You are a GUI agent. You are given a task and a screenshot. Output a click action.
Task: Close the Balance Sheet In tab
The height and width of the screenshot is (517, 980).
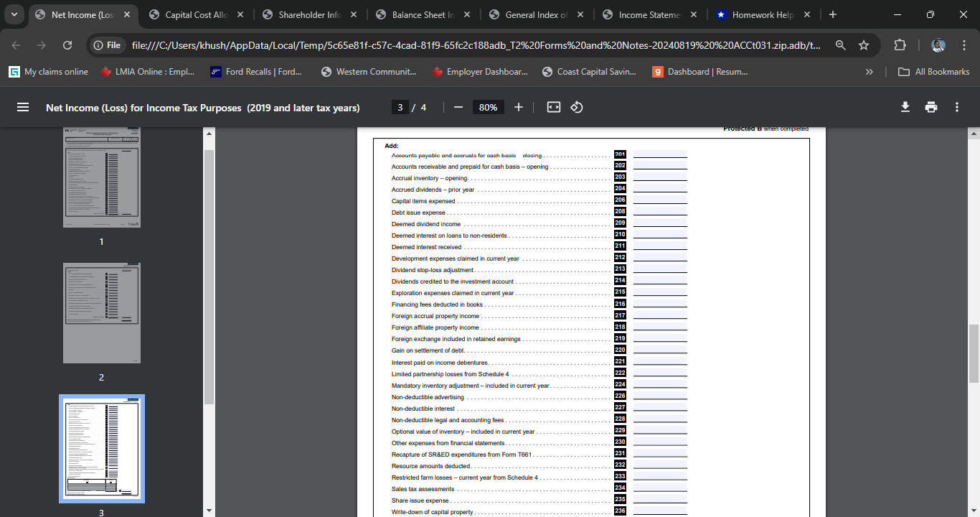pos(467,14)
